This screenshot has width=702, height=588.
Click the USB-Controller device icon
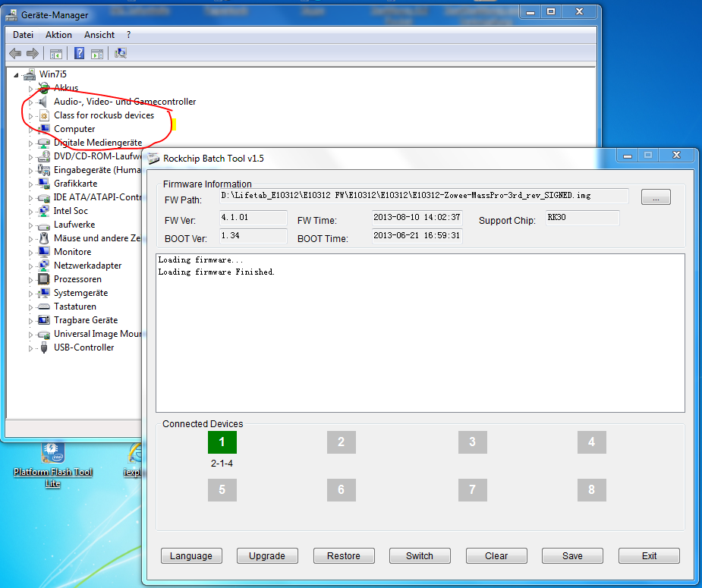pyautogui.click(x=44, y=347)
